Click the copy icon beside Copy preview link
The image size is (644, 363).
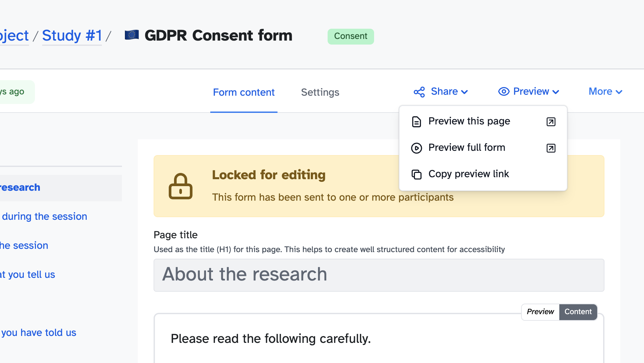coord(416,174)
